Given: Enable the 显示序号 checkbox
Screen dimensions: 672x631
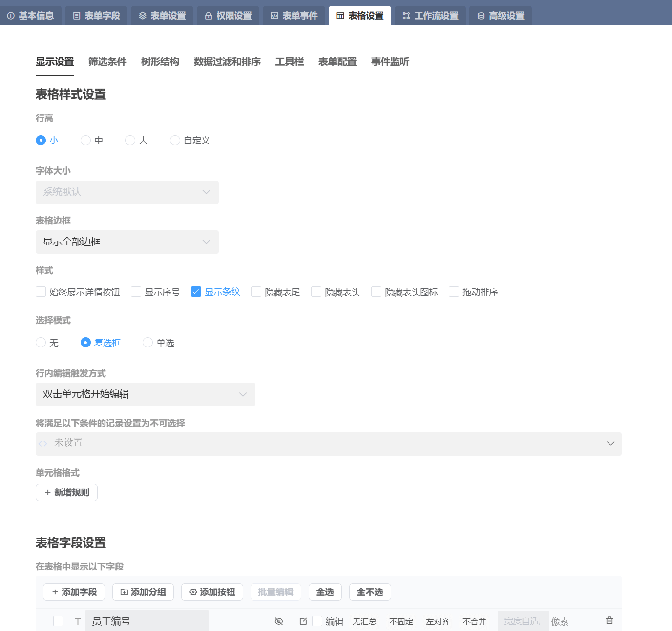Looking at the screenshot, I should [136, 292].
